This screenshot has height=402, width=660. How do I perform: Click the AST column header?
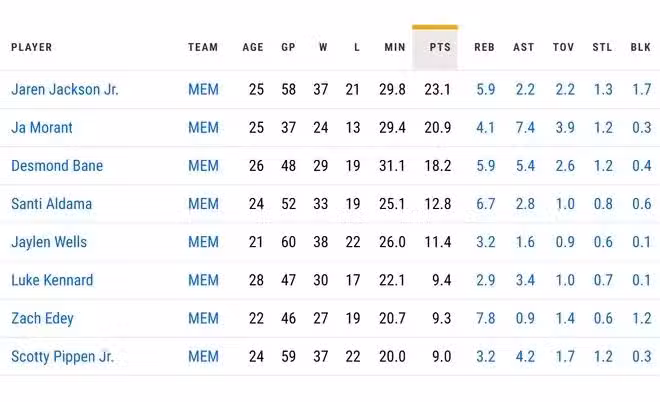coord(524,47)
